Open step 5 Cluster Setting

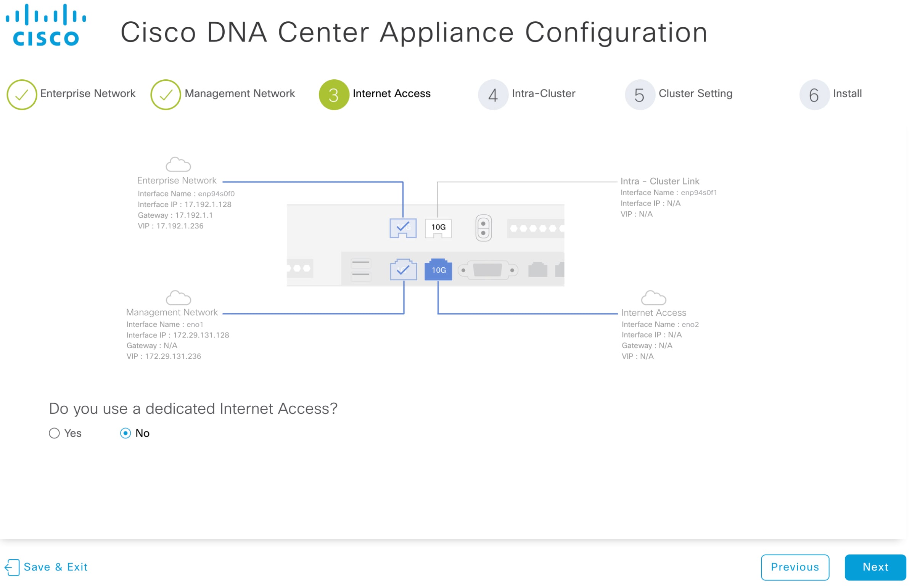pos(640,95)
